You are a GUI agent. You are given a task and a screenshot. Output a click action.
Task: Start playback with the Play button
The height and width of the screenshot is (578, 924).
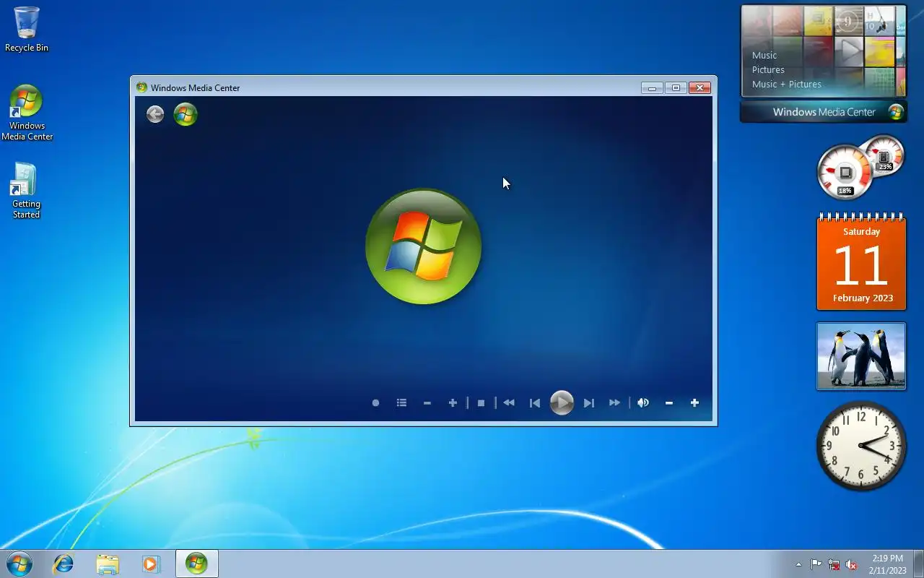[562, 402]
